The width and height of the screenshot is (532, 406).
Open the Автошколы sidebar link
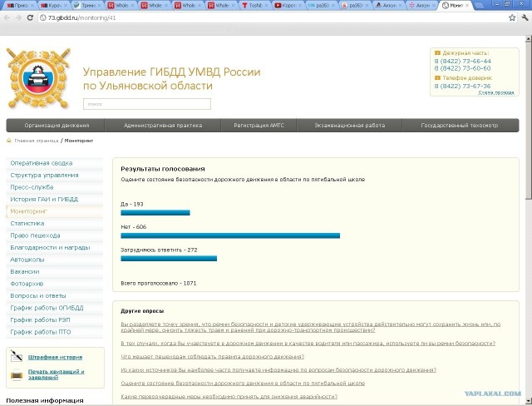pos(27,260)
